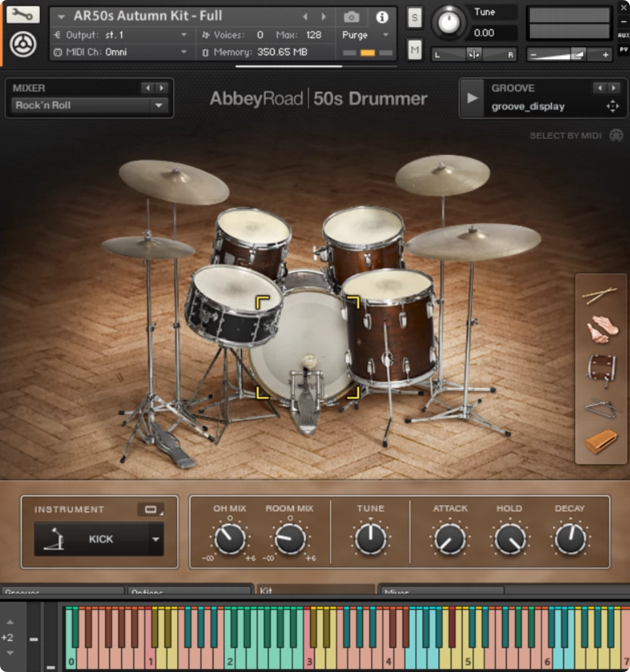Click the top left crash cymbal
This screenshot has width=630, height=672.
[174, 182]
